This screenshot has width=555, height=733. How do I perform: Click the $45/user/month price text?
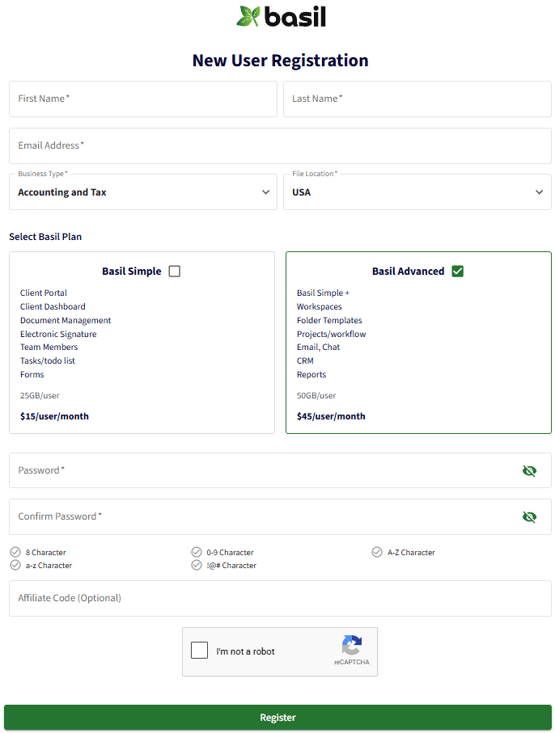pyautogui.click(x=331, y=416)
